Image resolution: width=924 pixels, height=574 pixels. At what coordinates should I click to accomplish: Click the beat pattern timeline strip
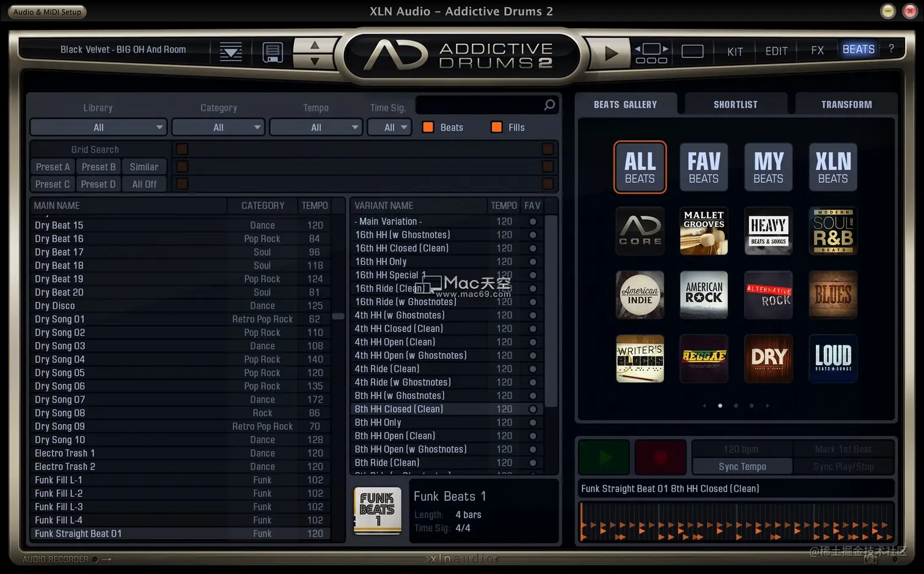(736, 523)
